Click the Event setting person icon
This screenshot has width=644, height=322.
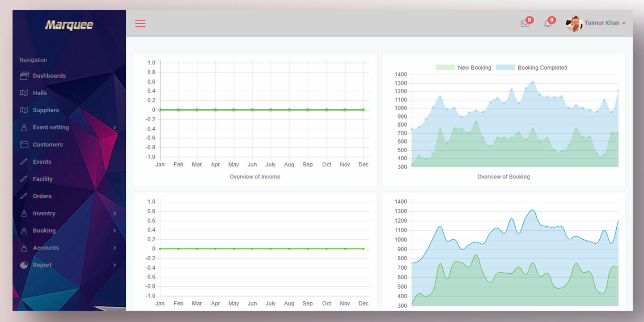(x=24, y=127)
